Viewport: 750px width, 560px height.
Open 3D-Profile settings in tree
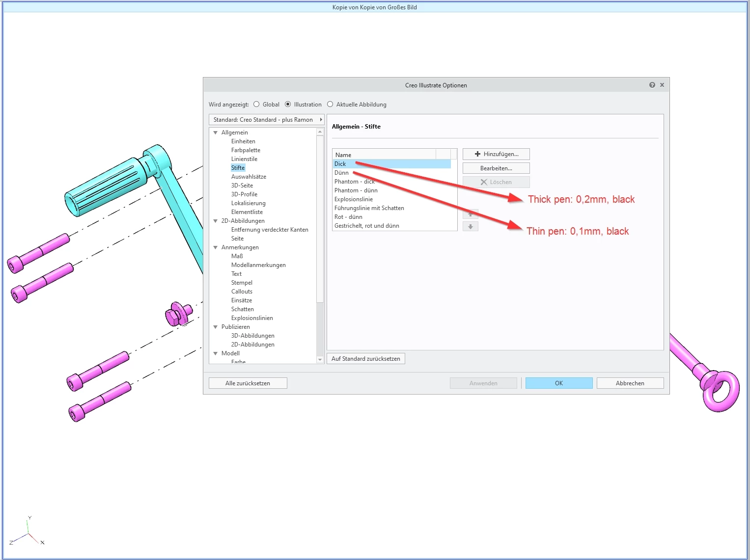pyautogui.click(x=244, y=194)
